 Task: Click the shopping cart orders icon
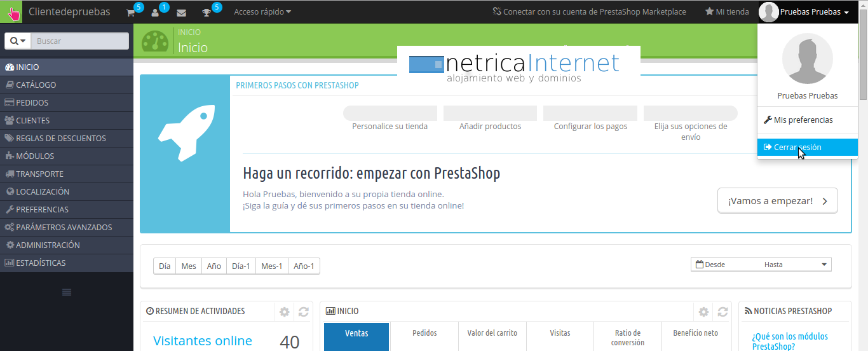pos(131,12)
